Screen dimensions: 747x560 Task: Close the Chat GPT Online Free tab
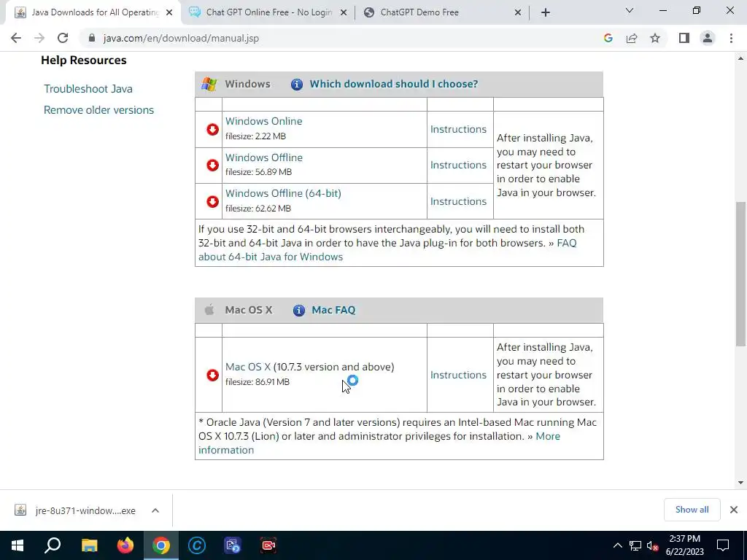344,13
